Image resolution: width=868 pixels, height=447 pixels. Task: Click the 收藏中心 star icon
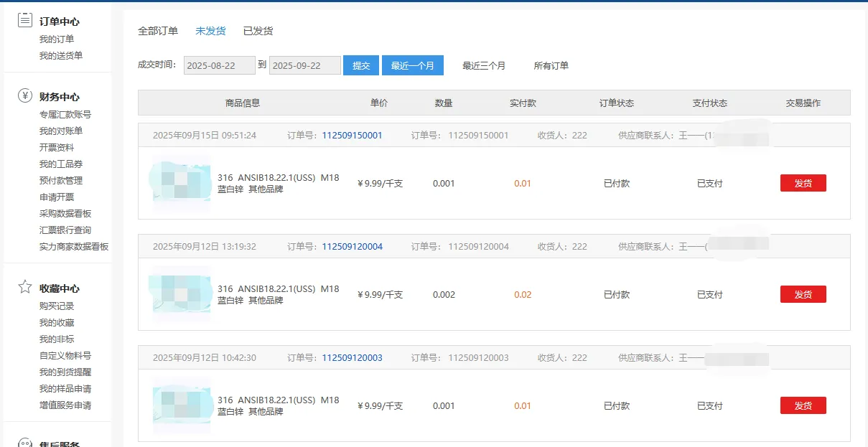click(25, 288)
